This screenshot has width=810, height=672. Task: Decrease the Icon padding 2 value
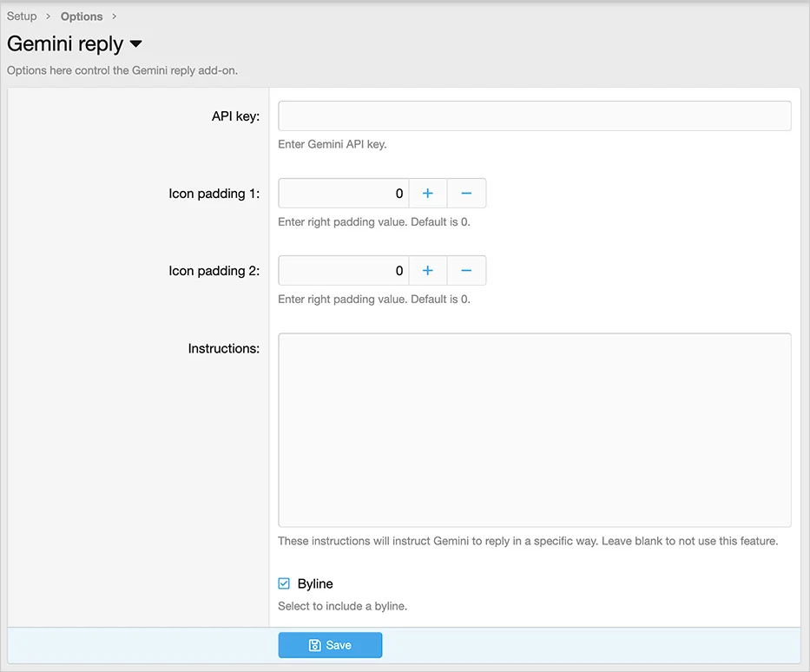[466, 271]
